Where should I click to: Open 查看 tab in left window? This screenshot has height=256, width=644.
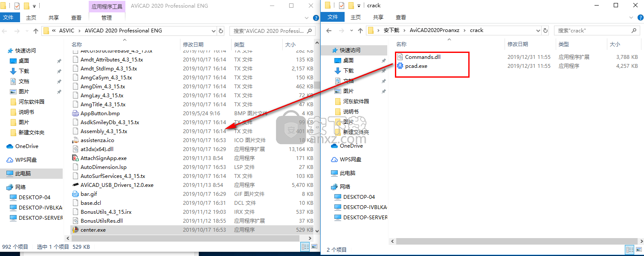(x=76, y=17)
